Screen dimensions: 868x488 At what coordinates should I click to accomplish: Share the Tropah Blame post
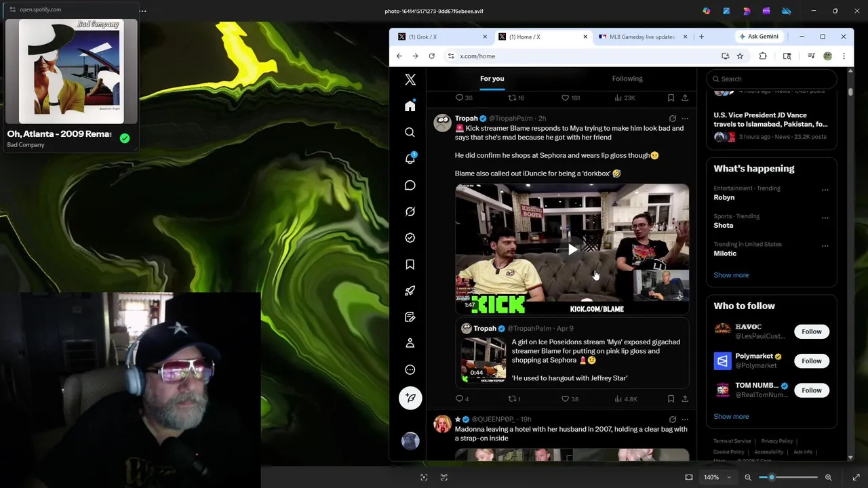coord(685,399)
